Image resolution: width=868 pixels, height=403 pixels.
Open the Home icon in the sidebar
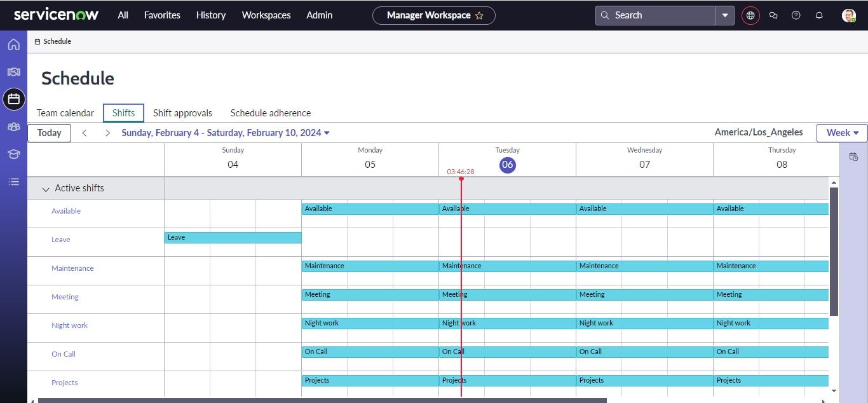(x=14, y=44)
